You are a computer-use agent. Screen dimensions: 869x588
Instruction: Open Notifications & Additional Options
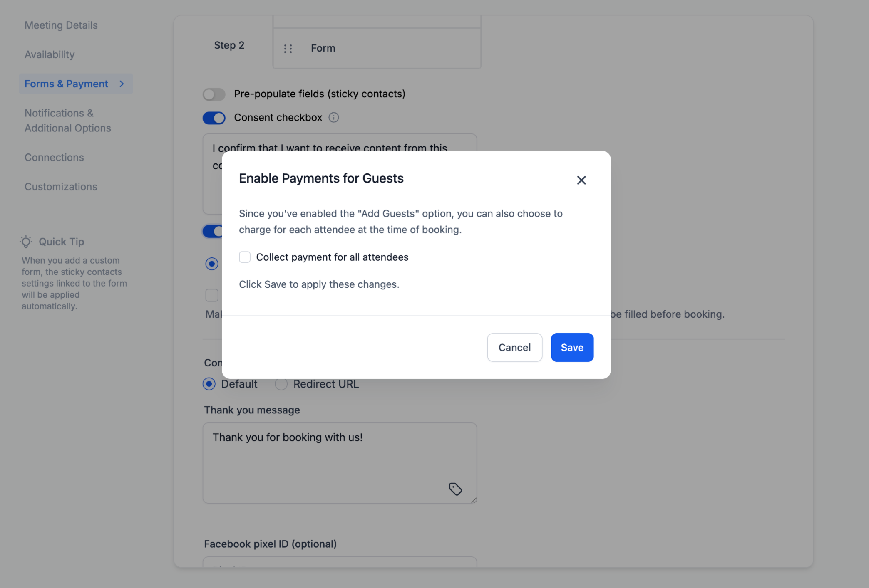click(68, 121)
